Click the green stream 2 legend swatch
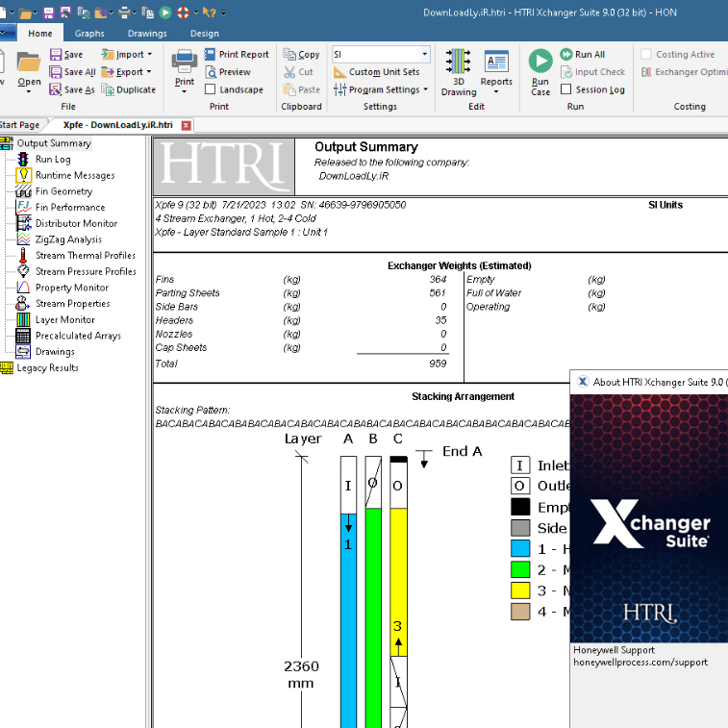Screen dimensions: 728x728 [x=520, y=569]
